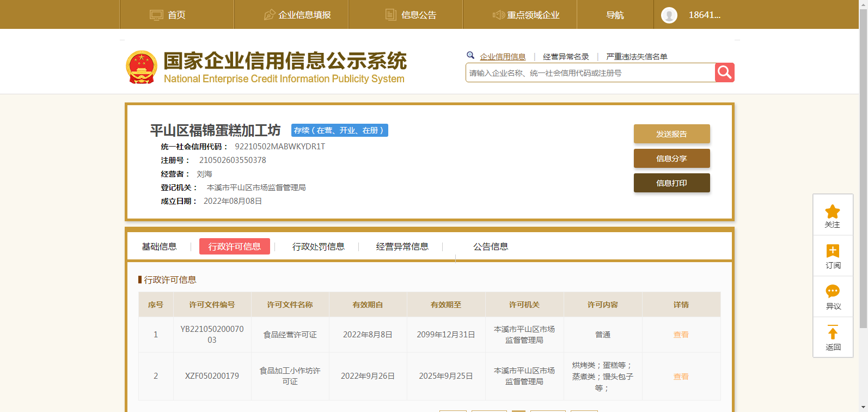Click the company name 平山区福锦蛋糕加工坊
This screenshot has width=868, height=412.
216,130
